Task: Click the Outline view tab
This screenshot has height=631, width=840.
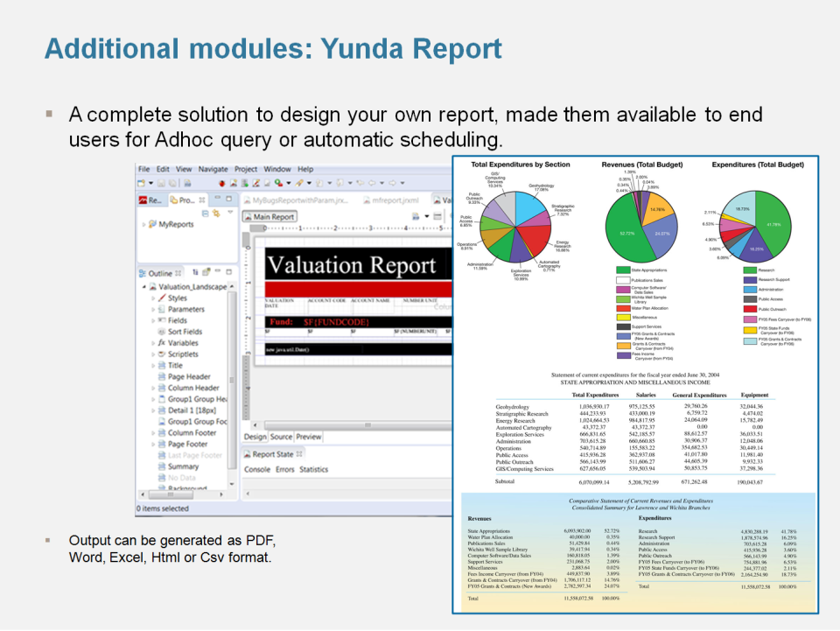Action: (160, 273)
